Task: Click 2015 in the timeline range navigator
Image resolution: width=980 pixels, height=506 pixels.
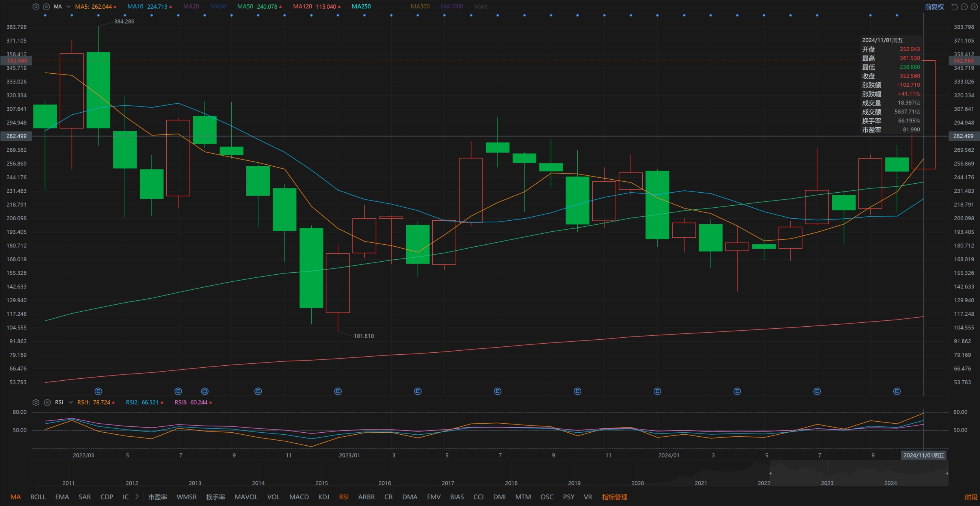Action: pyautogui.click(x=322, y=483)
